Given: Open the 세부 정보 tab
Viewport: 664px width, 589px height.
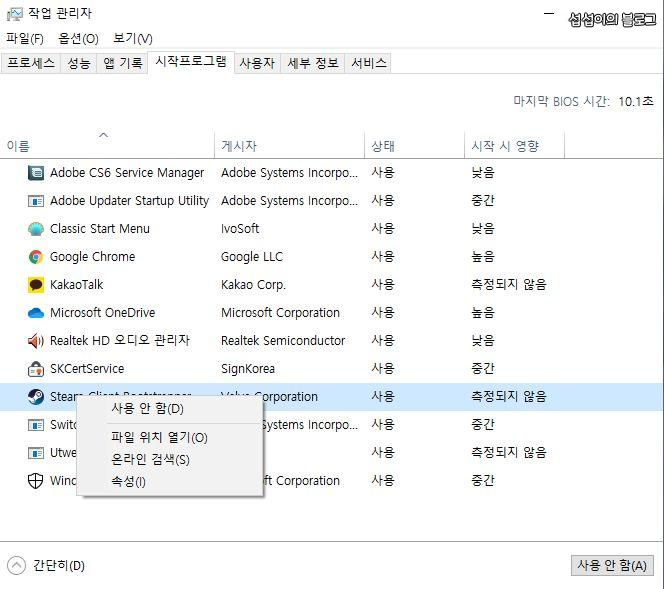Looking at the screenshot, I should coord(313,63).
